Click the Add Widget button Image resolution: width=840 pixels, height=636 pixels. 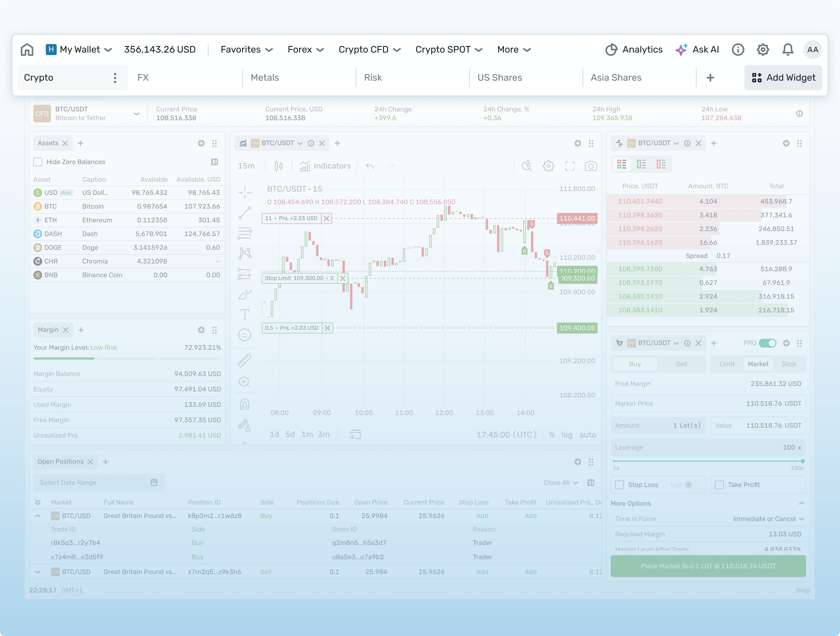[783, 77]
